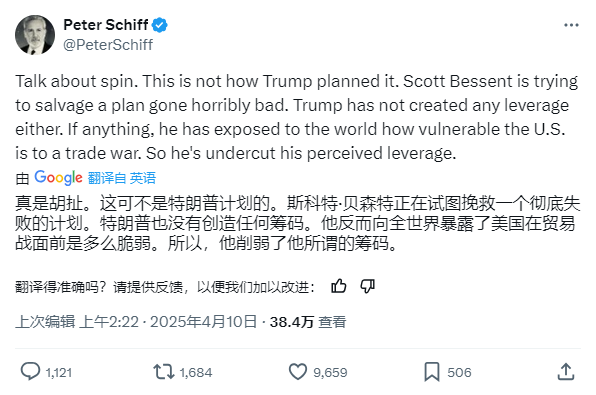
Task: Click the 38.4万 查看 view count
Action: pos(308,322)
